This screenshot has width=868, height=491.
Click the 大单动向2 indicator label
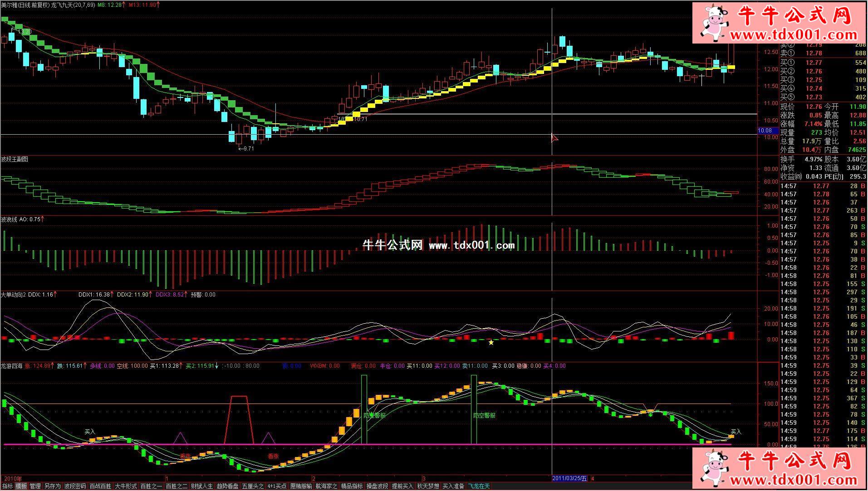pos(13,294)
